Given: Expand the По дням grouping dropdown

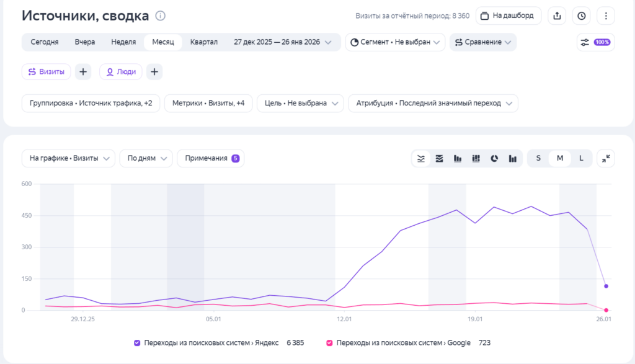Looking at the screenshot, I should [x=146, y=158].
